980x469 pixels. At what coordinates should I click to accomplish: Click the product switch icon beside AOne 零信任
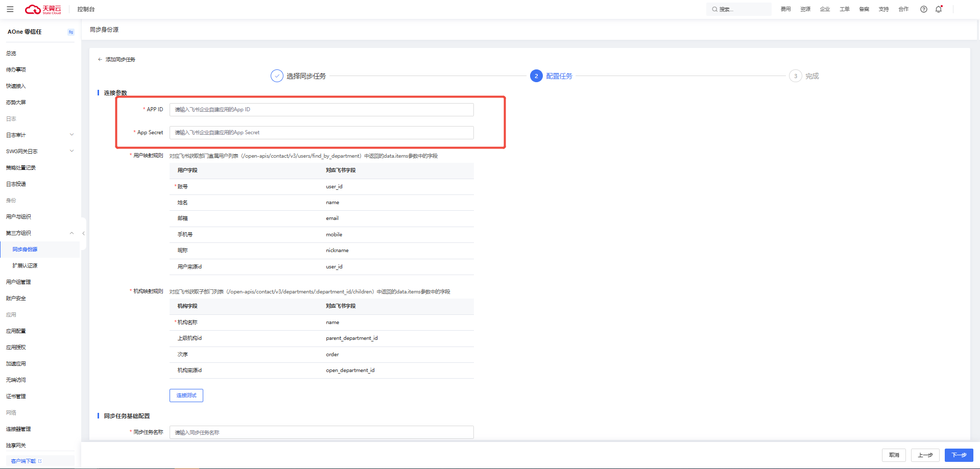[x=70, y=32]
